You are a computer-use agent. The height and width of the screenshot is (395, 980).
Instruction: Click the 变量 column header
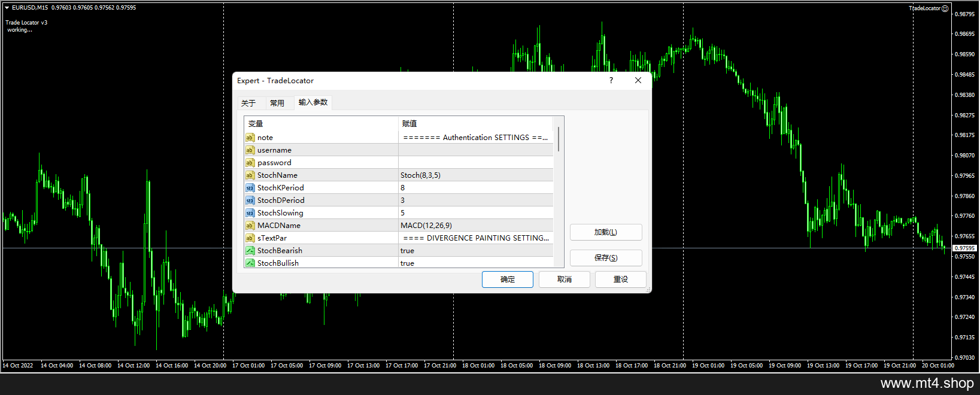321,124
